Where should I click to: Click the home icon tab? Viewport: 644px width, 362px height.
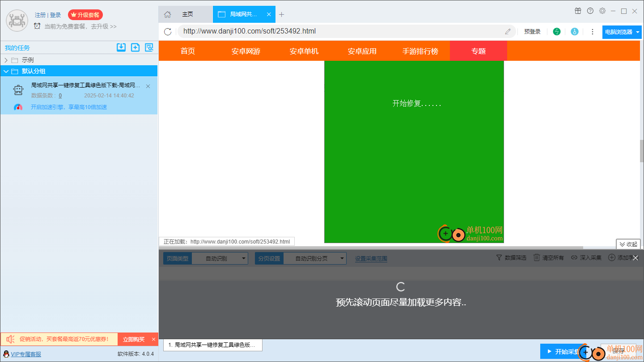click(167, 14)
